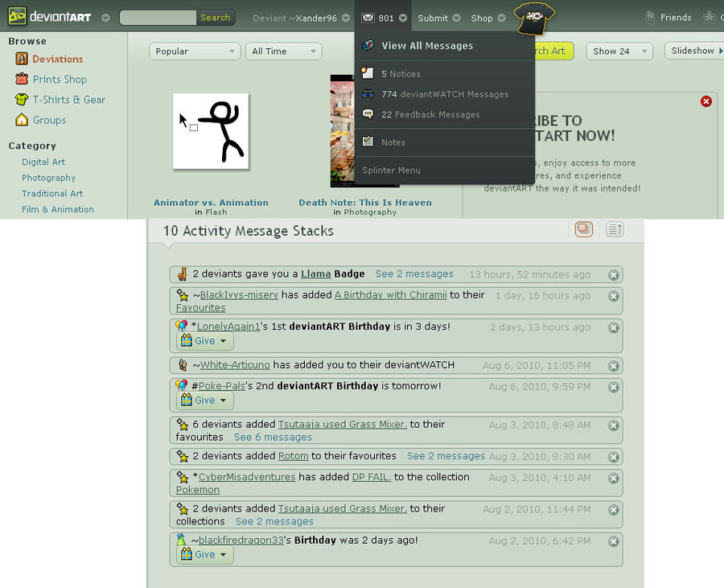
Task: Open Give dropdown for Poke-Pals' birthday
Action: pos(205,400)
